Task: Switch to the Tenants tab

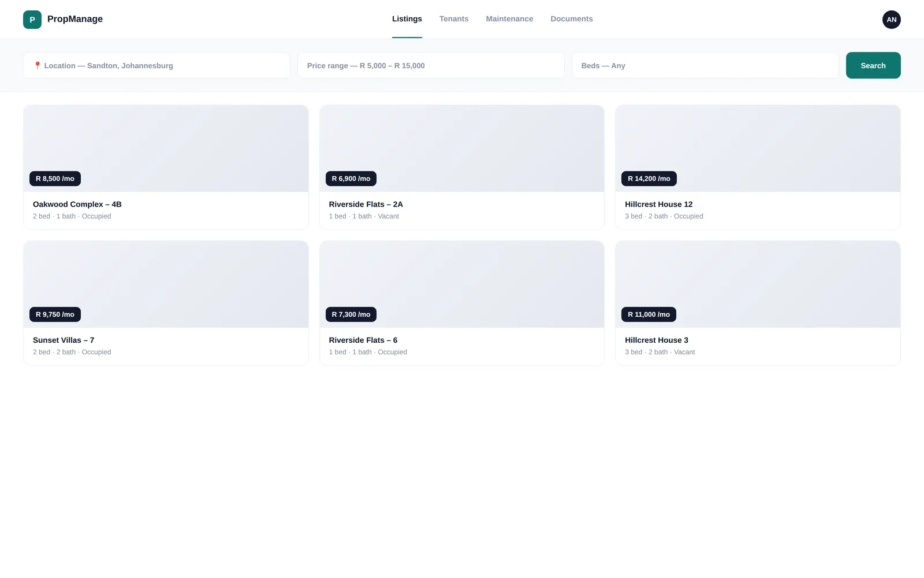Action: [x=454, y=19]
